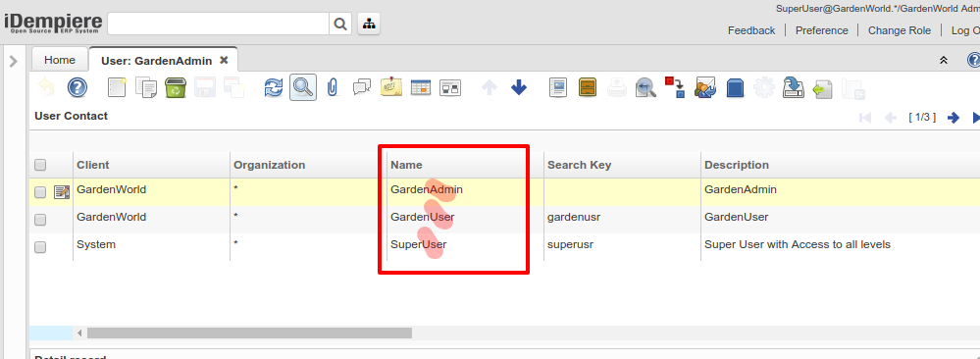This screenshot has height=359, width=980.
Task: Copy the record with Copy Record icon
Action: tap(146, 87)
